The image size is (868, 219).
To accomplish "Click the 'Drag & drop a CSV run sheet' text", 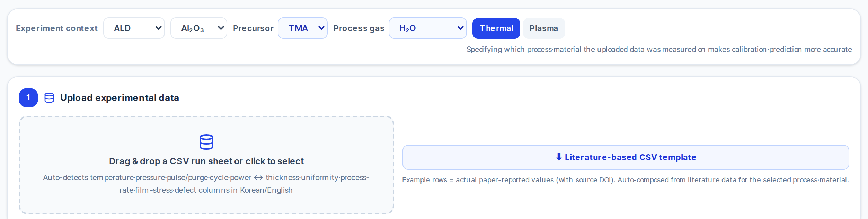I will point(206,161).
